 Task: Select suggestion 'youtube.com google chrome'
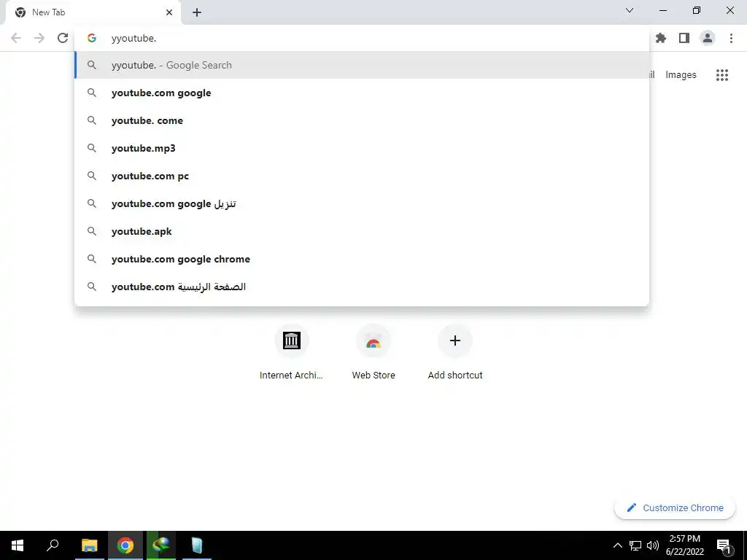pyautogui.click(x=362, y=259)
